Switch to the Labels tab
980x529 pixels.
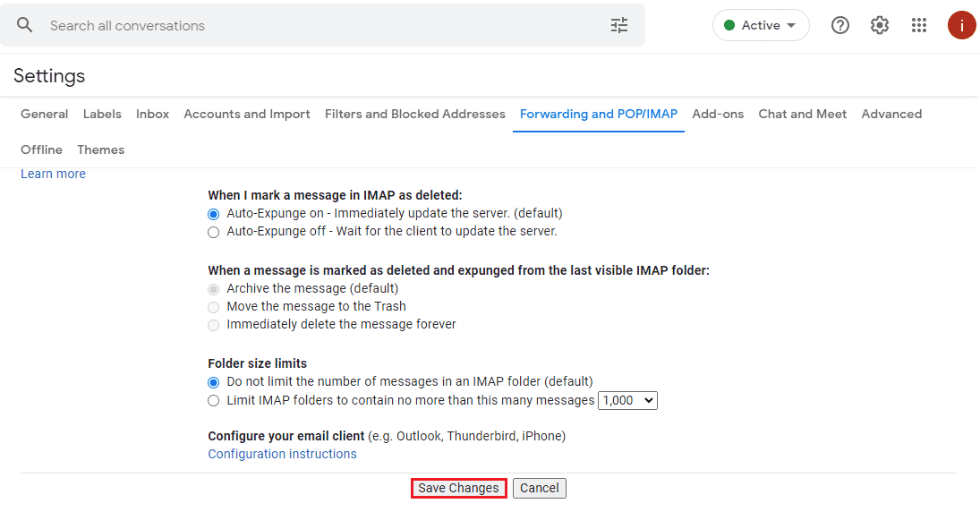coord(102,114)
